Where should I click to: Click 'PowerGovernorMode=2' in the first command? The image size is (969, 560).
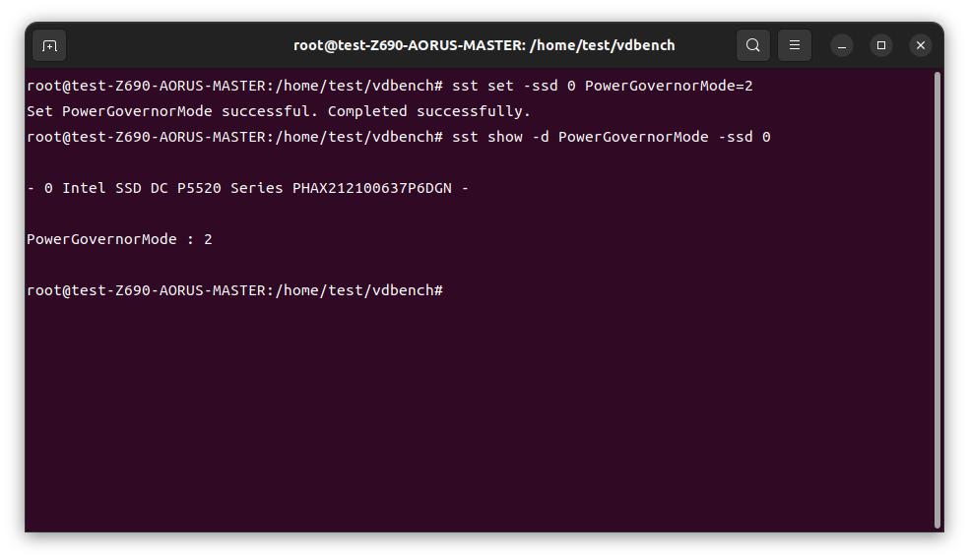669,87
